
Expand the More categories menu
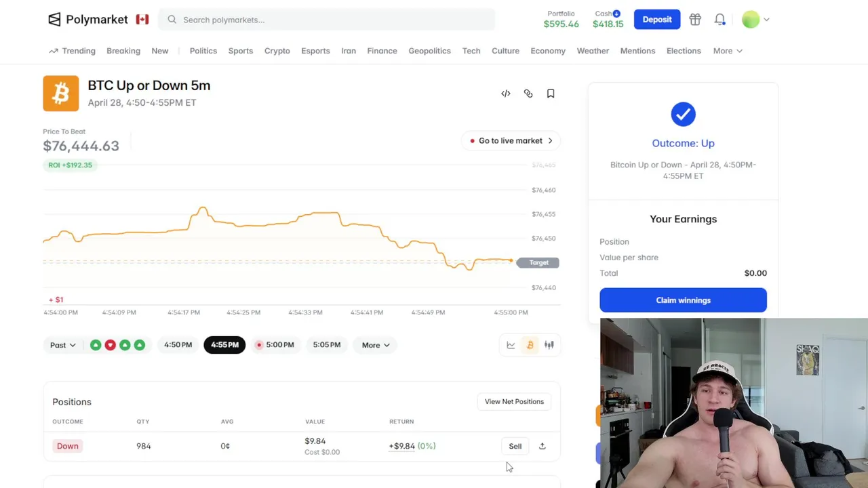(727, 51)
